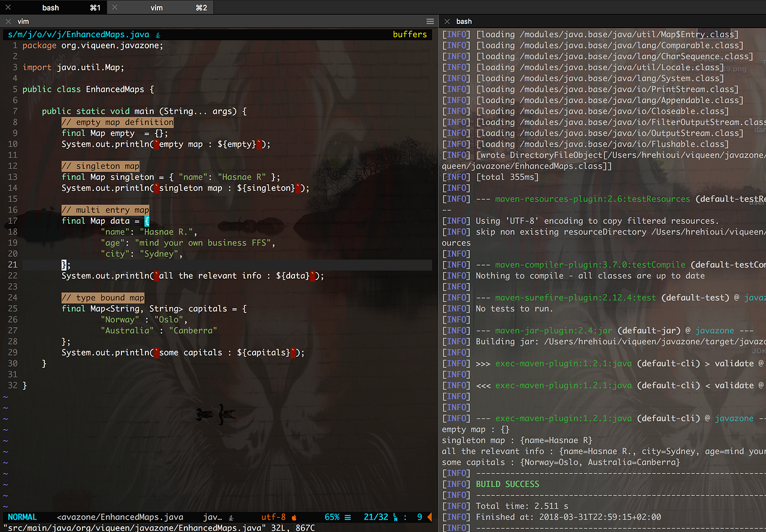Click s/m/j/o/v/j/EnhancedMaps.java buffer name
The height and width of the screenshot is (532, 766).
pos(78,34)
